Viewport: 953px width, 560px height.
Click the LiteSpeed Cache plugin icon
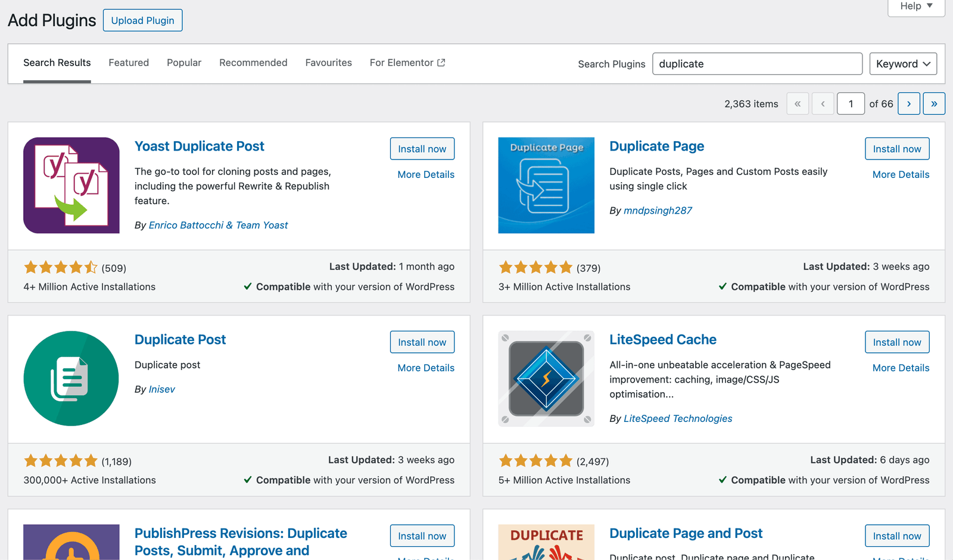546,378
